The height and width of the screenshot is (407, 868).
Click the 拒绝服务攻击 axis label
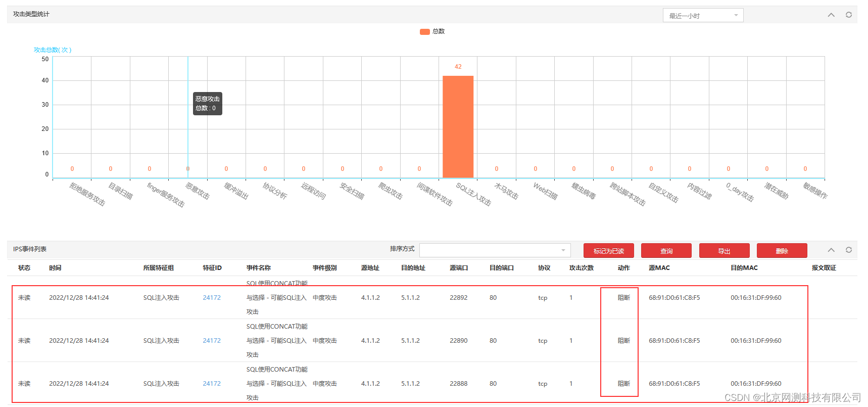tap(87, 194)
